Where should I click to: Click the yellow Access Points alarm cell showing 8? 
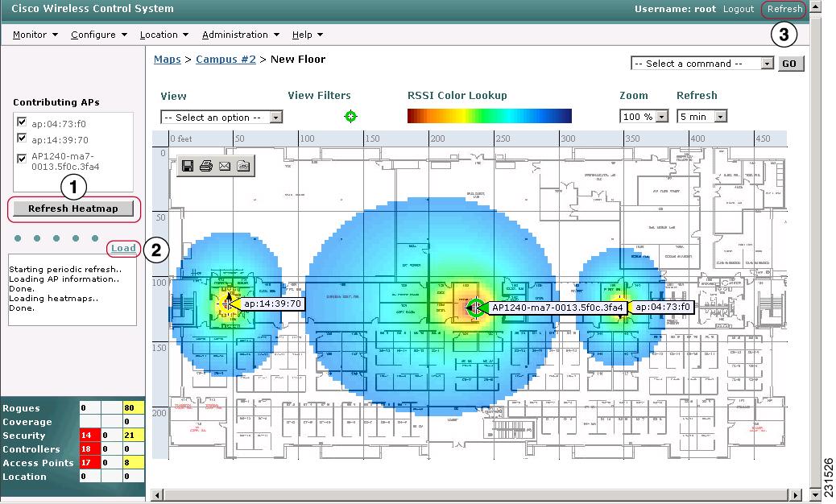click(132, 462)
